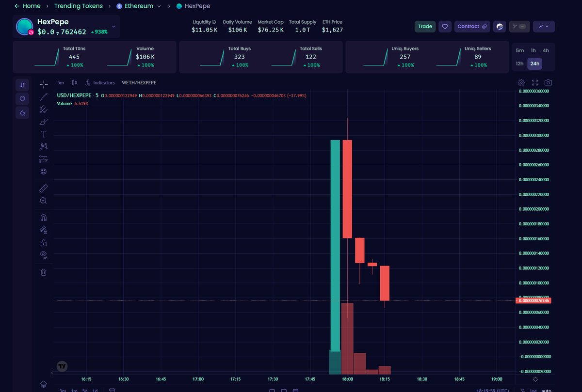
Task: Go back to Home
Action: coord(28,6)
